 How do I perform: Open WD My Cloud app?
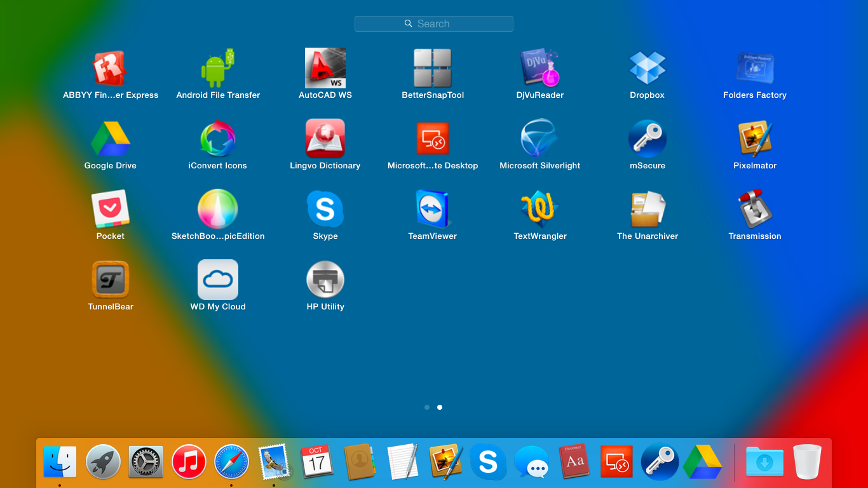(x=218, y=280)
